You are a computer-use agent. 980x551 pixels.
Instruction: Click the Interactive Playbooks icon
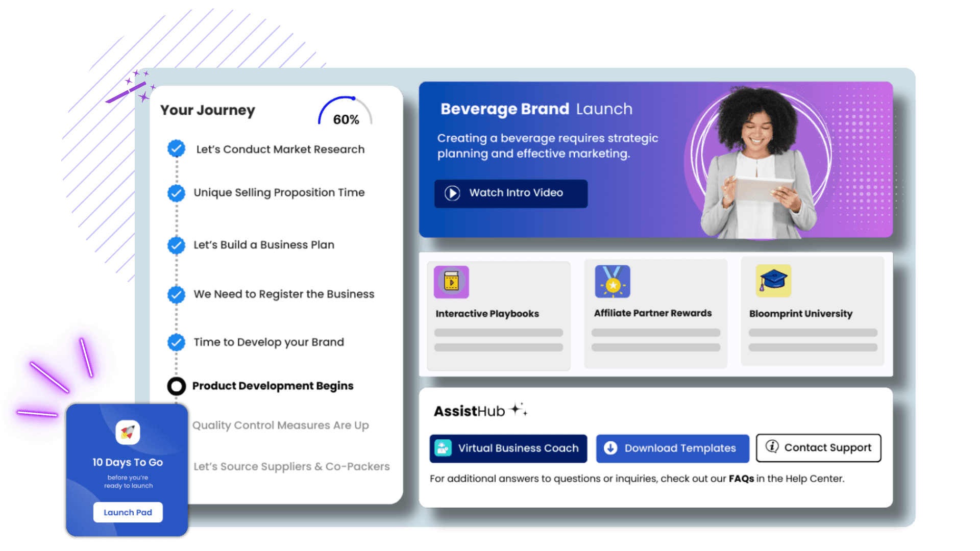[x=451, y=281]
